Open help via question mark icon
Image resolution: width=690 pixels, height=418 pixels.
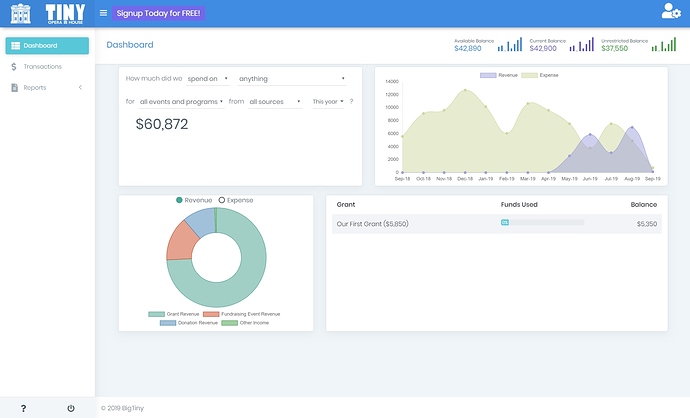[23, 408]
